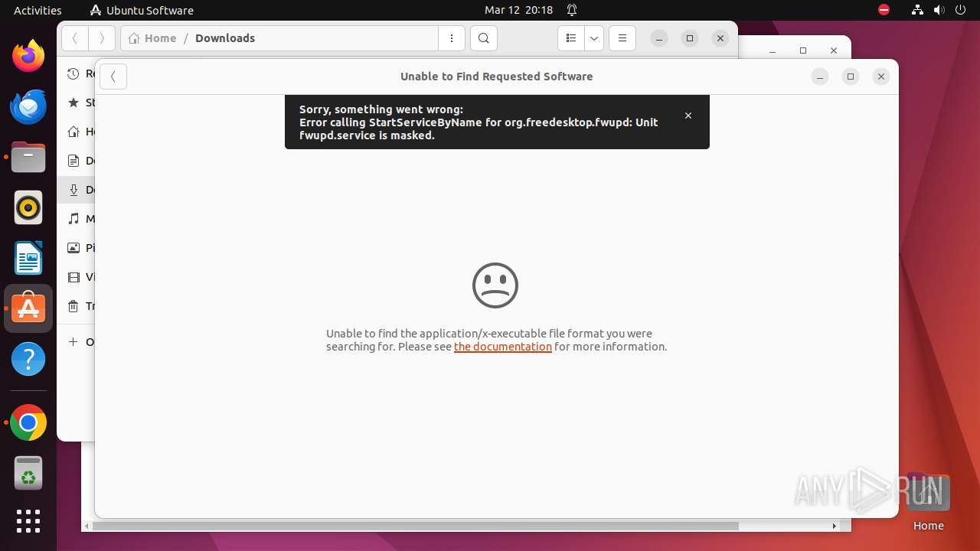Select the Downloads sidebar icon in Files
Image resolution: width=980 pixels, height=551 pixels.
click(73, 190)
